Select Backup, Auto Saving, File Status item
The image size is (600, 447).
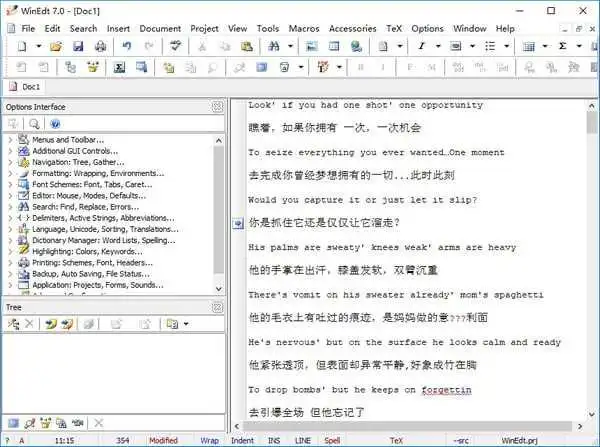[x=91, y=274]
